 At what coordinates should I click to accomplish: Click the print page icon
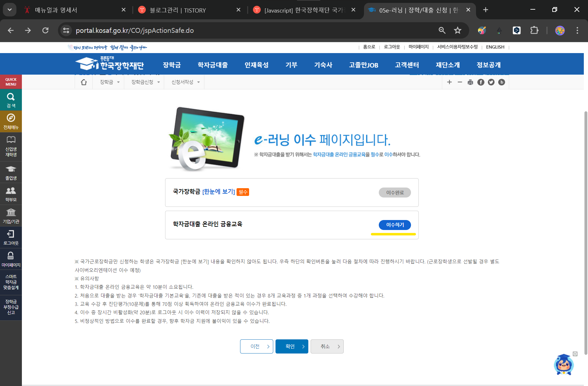coord(470,82)
